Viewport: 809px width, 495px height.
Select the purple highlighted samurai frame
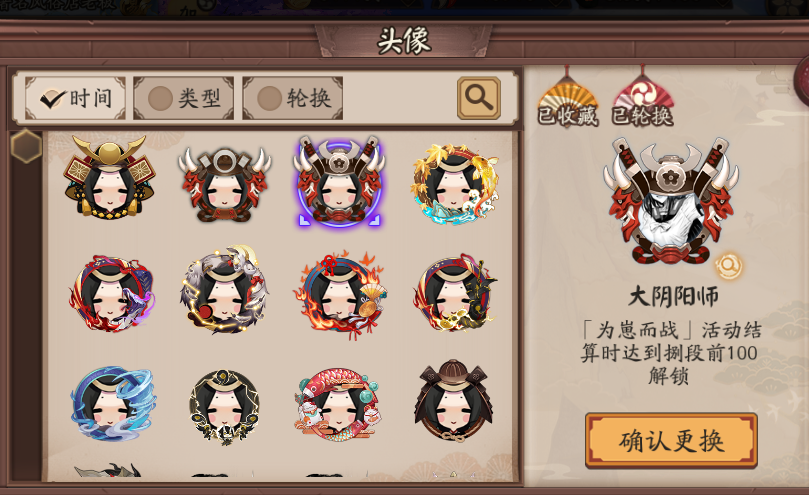[x=339, y=181]
